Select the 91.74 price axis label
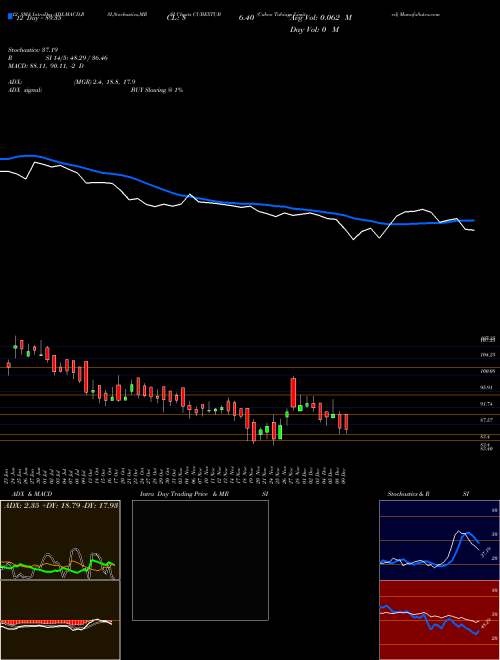The image size is (500, 660). pyautogui.click(x=487, y=404)
